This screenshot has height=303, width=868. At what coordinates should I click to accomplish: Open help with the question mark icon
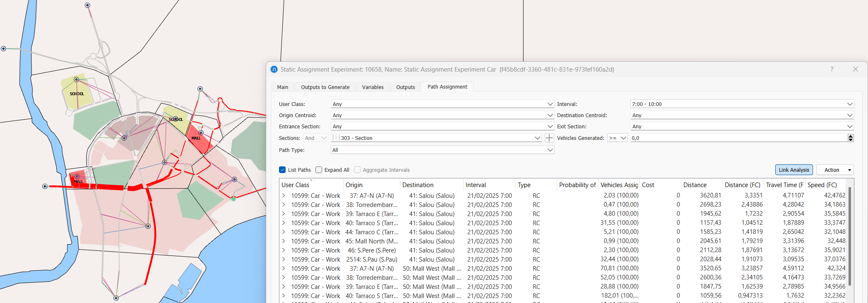tap(832, 69)
